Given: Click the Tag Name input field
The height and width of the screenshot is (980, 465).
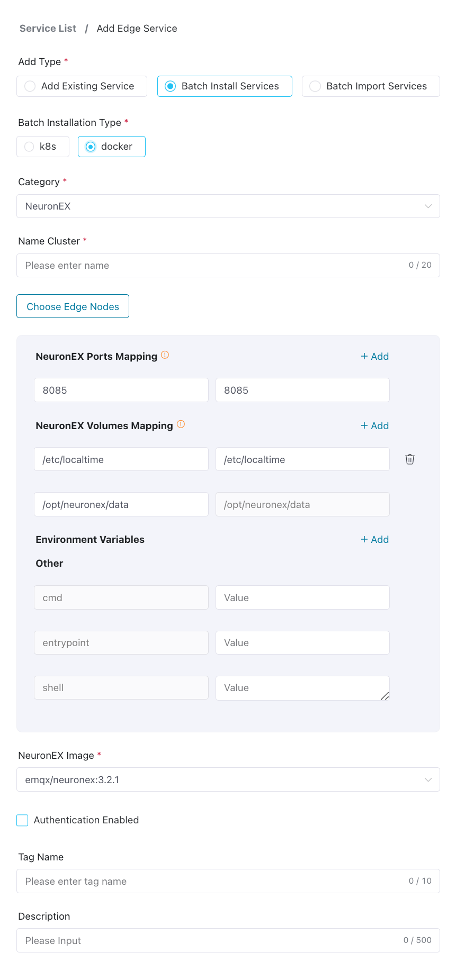Looking at the screenshot, I should (x=212, y=882).
